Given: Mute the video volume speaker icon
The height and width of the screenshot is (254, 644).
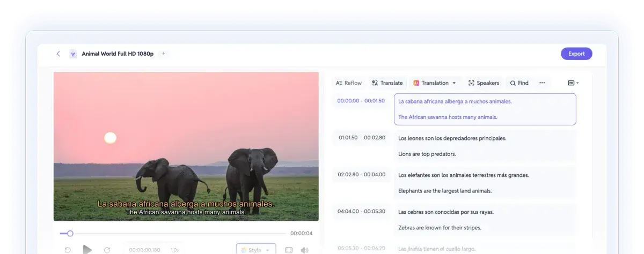Looking at the screenshot, I should (304, 250).
